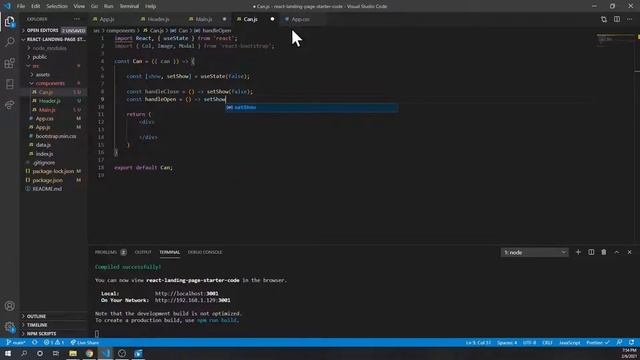
Task: Open the Debug Console panel tab
Action: [205, 252]
